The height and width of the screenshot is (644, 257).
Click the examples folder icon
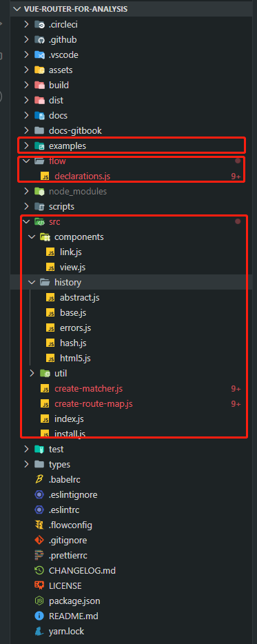(x=39, y=145)
